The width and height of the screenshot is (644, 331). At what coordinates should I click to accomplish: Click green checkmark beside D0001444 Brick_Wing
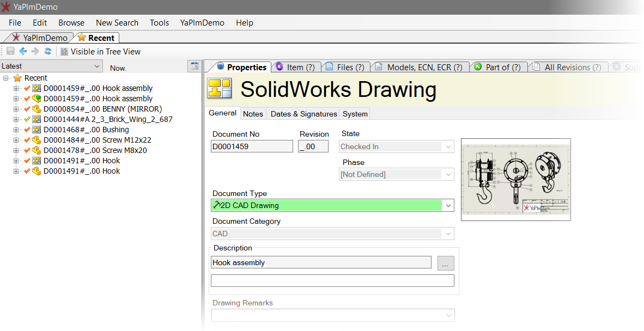[x=27, y=119]
